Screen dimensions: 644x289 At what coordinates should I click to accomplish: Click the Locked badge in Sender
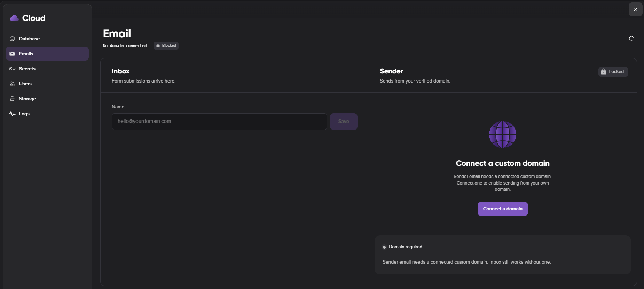(613, 72)
